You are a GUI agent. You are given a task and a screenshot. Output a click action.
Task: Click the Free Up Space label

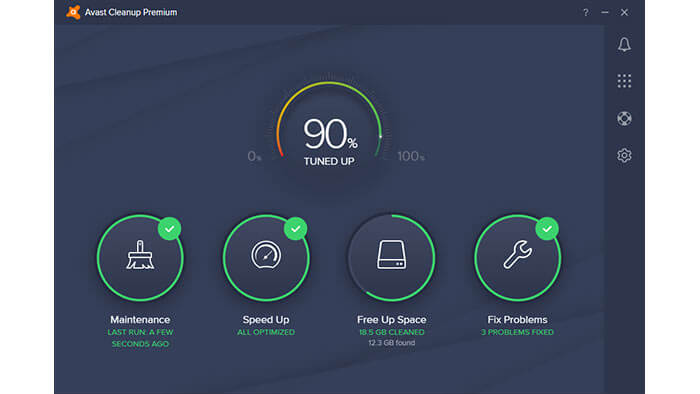click(x=392, y=319)
